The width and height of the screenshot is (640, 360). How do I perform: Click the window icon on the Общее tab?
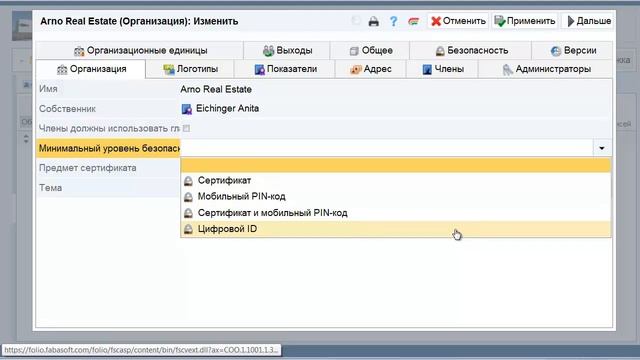coord(353,51)
